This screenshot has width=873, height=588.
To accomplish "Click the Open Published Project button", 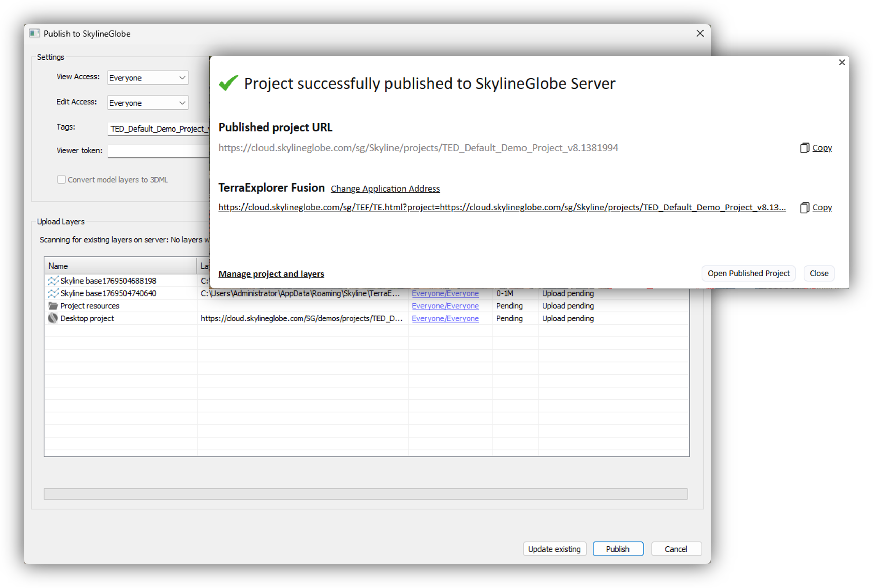I will (x=748, y=273).
